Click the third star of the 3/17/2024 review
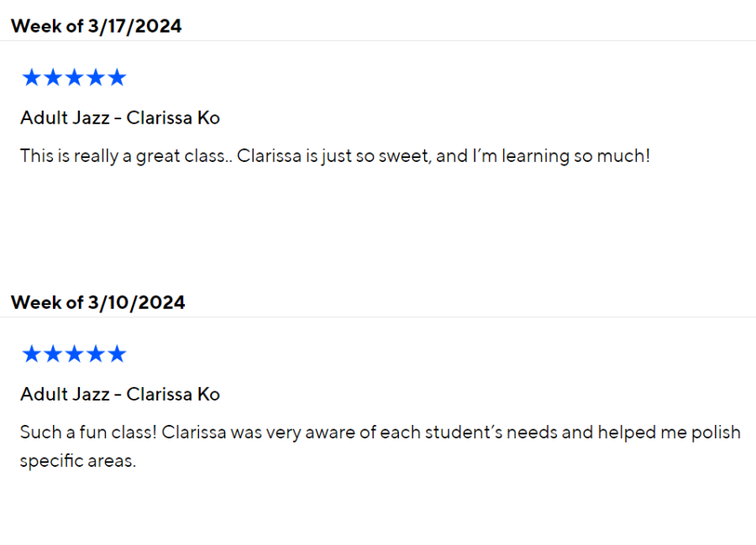Viewport: 756px width, 545px height. point(74,78)
